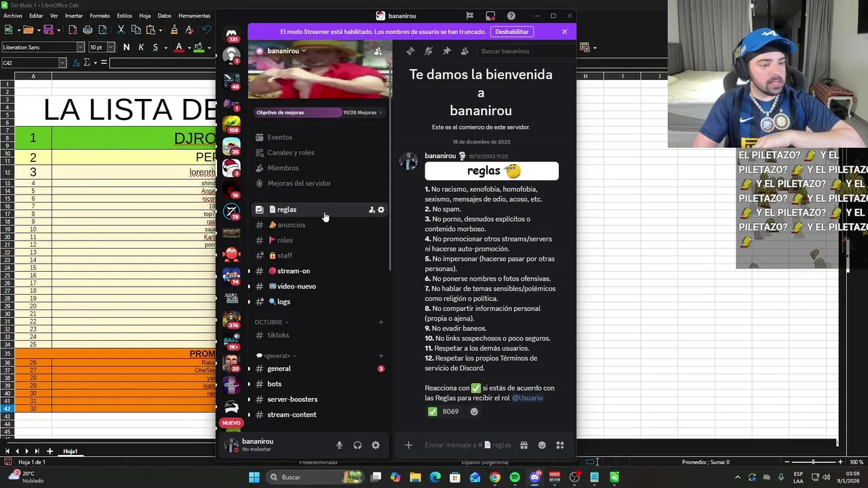Open emoji picker in message bar

point(542,445)
